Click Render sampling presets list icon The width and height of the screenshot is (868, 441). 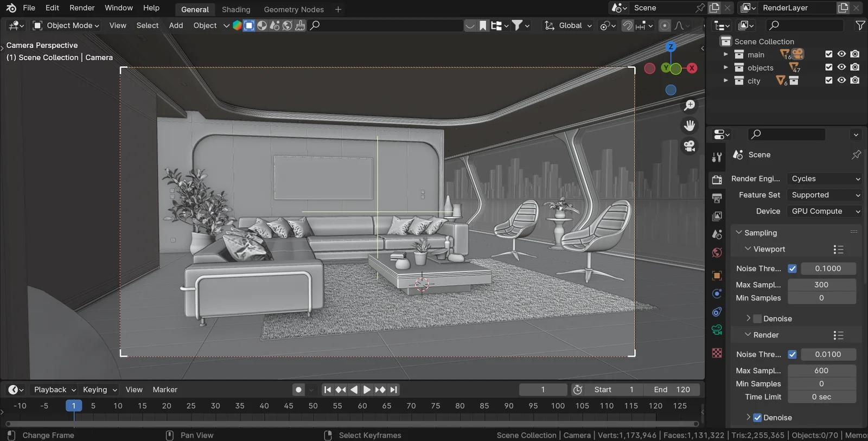pyautogui.click(x=838, y=335)
